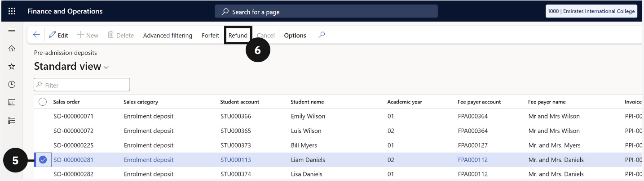Open the company picker 1000 Emirates International College
This screenshot has width=644, height=181.
pyautogui.click(x=591, y=11)
